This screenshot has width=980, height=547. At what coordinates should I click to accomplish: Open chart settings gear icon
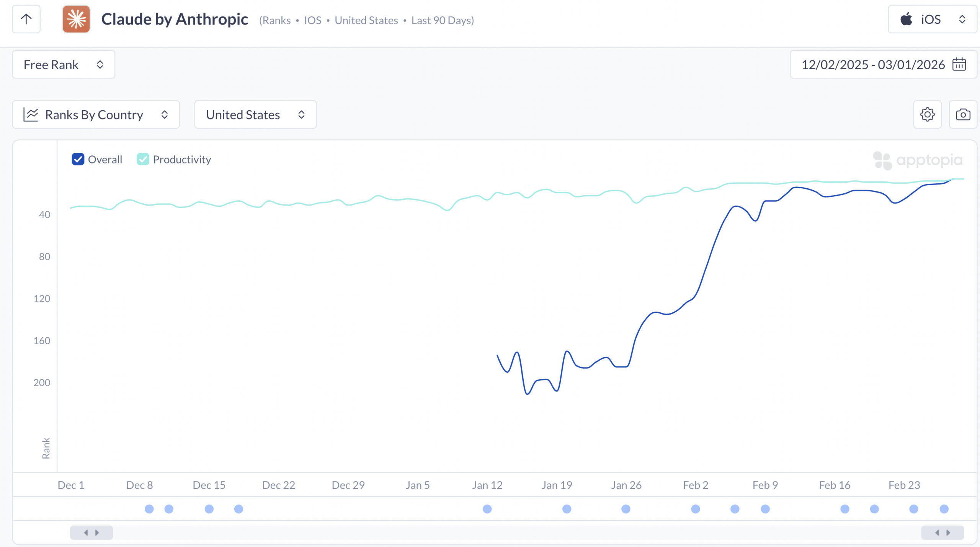point(927,114)
